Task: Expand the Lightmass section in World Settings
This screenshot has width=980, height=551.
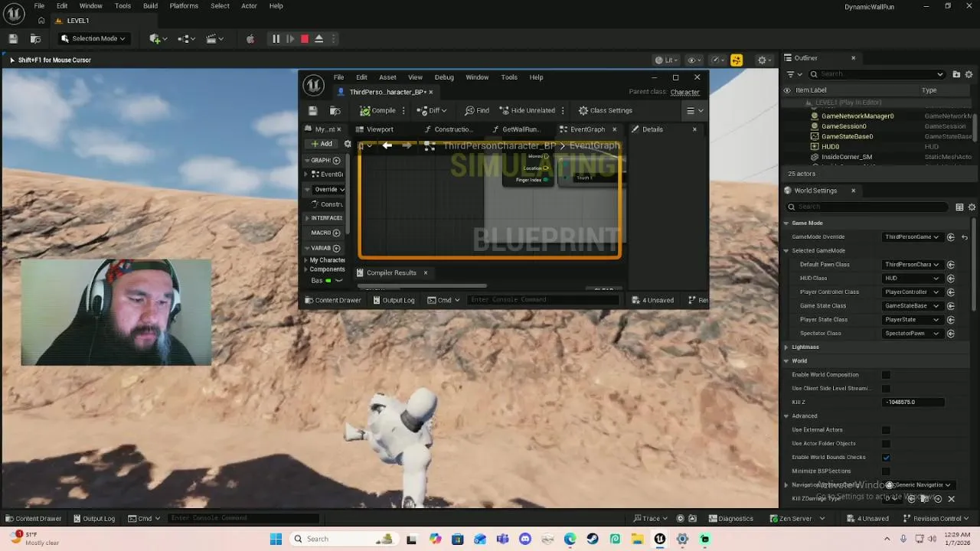Action: [786, 347]
